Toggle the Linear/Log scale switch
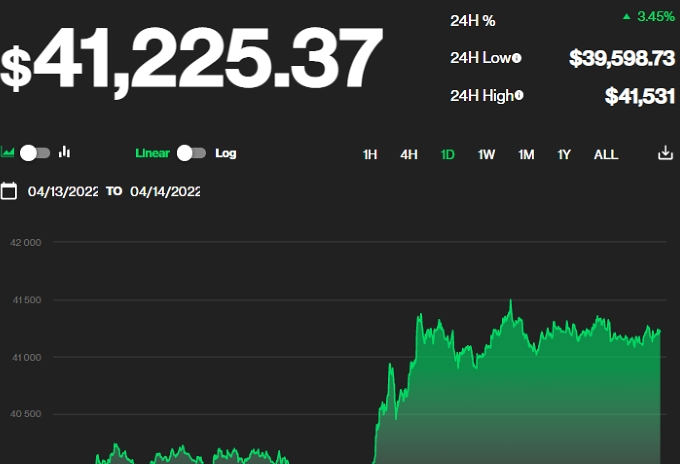 pos(191,153)
